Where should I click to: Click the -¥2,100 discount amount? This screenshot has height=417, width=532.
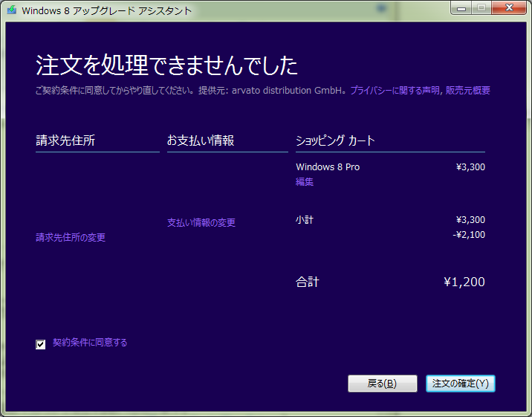click(x=469, y=235)
